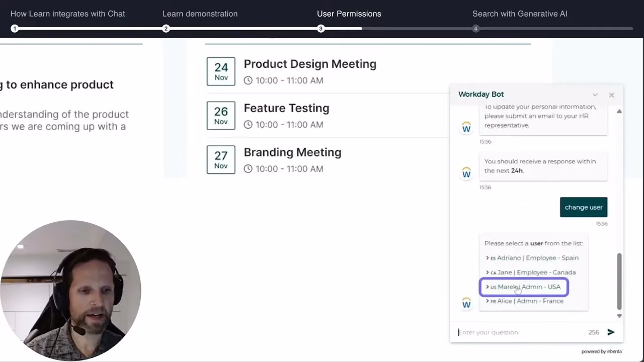This screenshot has height=362, width=644.
Task: Click the 26 Nov calendar date badge
Action: (221, 116)
